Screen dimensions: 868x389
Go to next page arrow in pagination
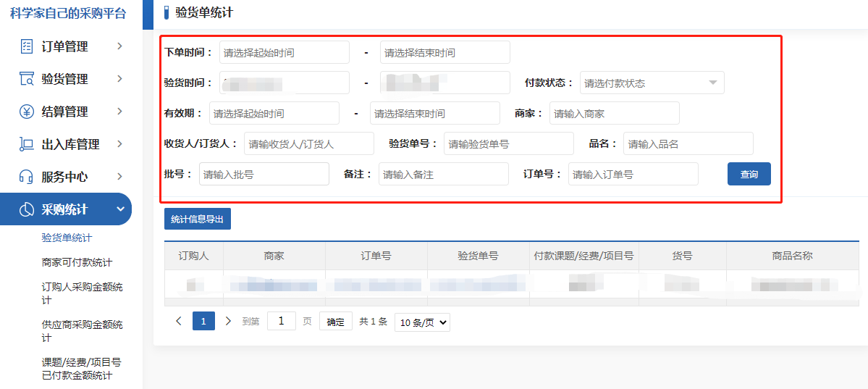(x=228, y=321)
